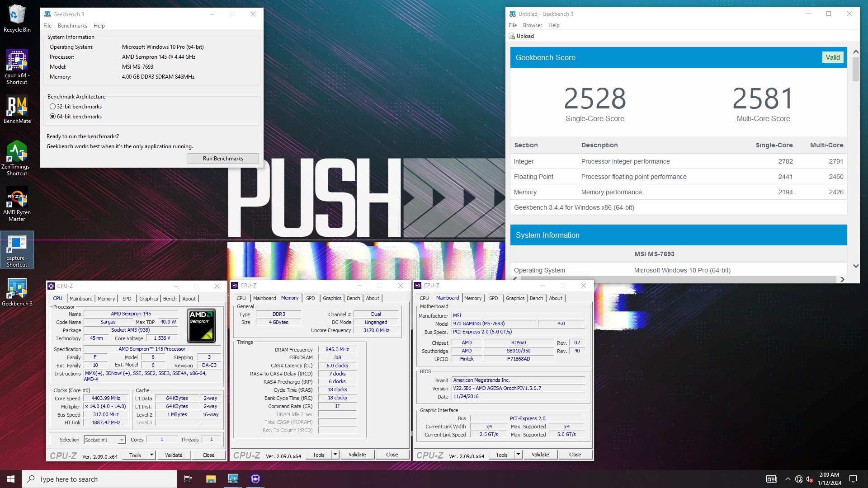Image resolution: width=868 pixels, height=488 pixels.
Task: Open Tools dropdown arrow in Mainboard tab window
Action: tap(518, 455)
